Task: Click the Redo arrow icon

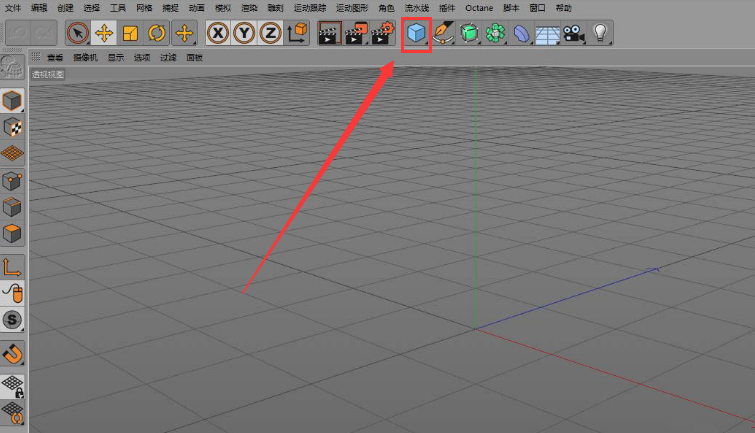Action: click(x=44, y=33)
